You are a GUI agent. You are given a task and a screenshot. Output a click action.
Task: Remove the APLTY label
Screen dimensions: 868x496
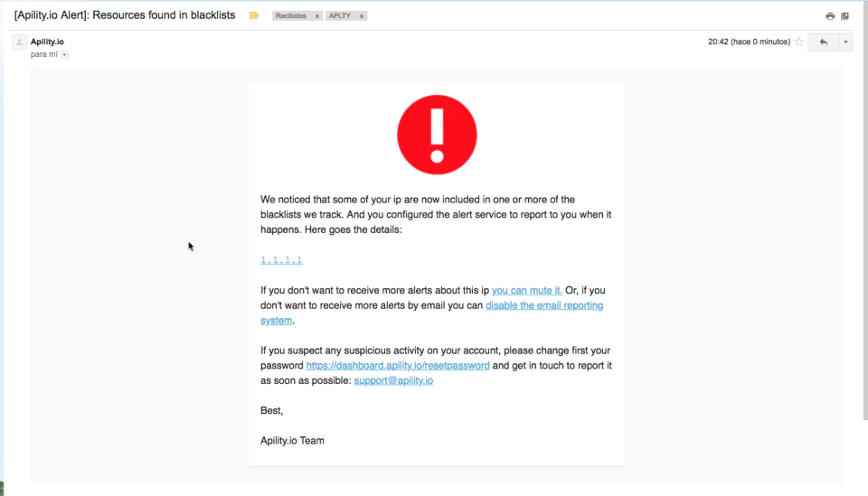(x=362, y=16)
